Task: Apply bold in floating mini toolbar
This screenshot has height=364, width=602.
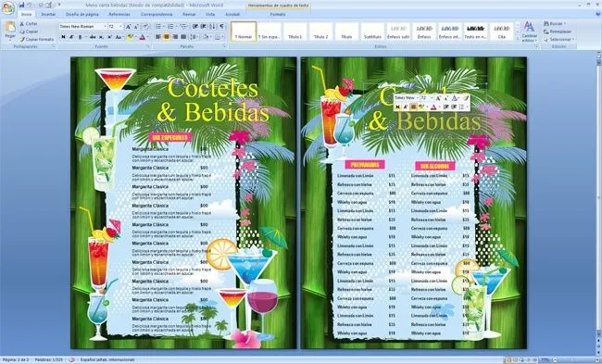Action: (397, 107)
